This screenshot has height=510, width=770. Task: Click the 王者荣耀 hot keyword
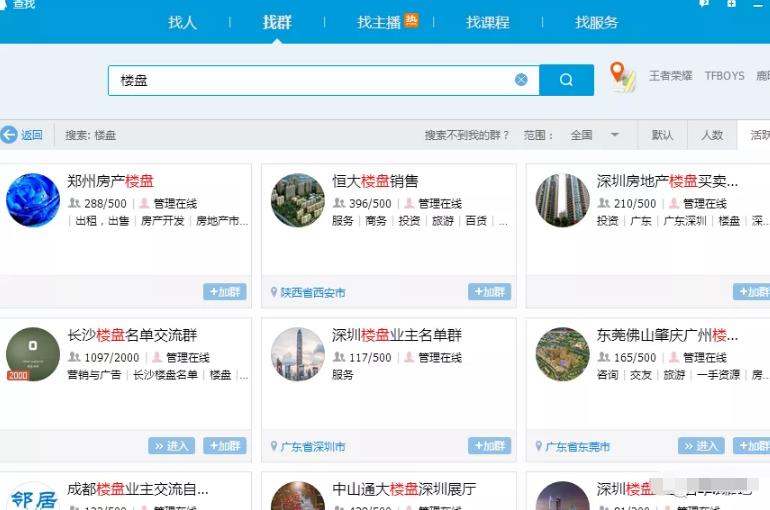point(671,76)
